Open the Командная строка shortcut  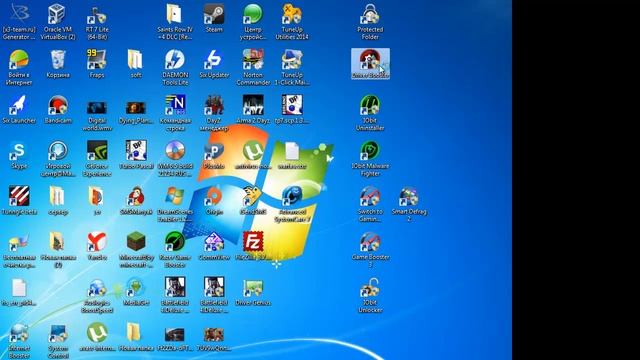coord(175,113)
